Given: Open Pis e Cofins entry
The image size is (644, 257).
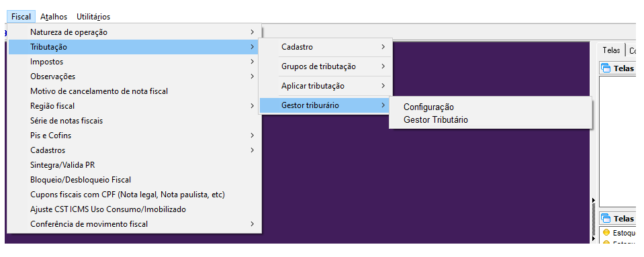Looking at the screenshot, I should [134, 136].
